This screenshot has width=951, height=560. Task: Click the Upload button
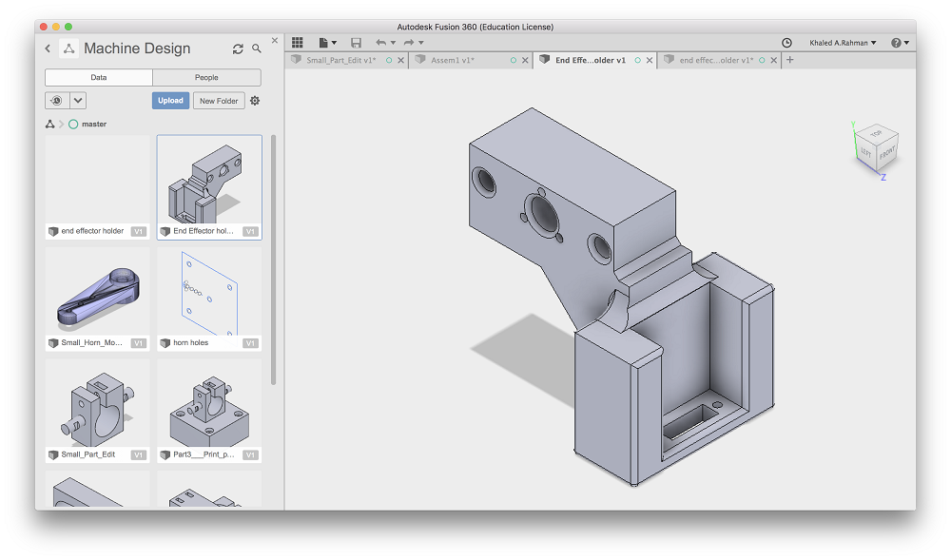170,101
